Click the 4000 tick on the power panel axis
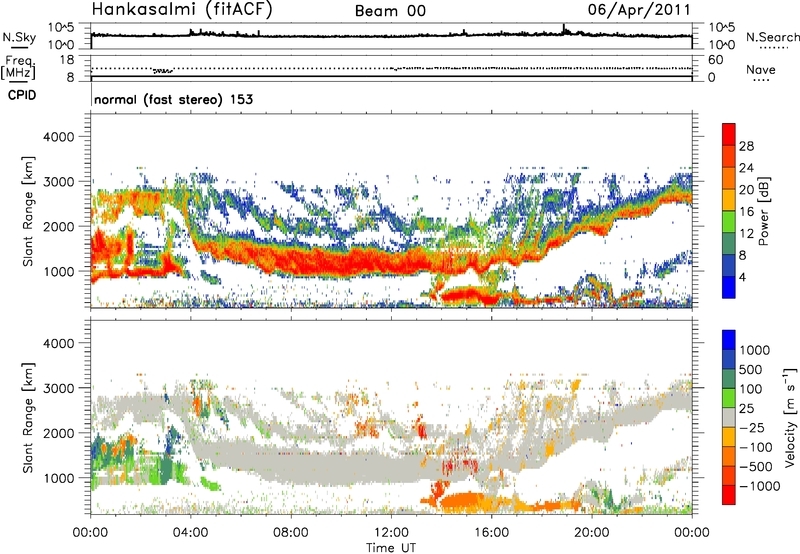Image resolution: width=800 pixels, height=554 pixels. (x=58, y=137)
